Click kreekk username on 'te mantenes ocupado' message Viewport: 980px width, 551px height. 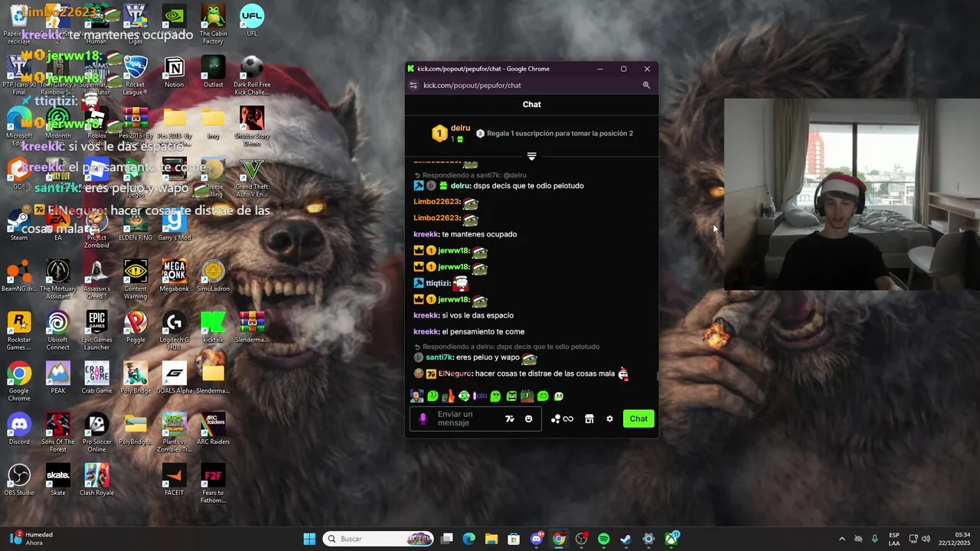[426, 234]
